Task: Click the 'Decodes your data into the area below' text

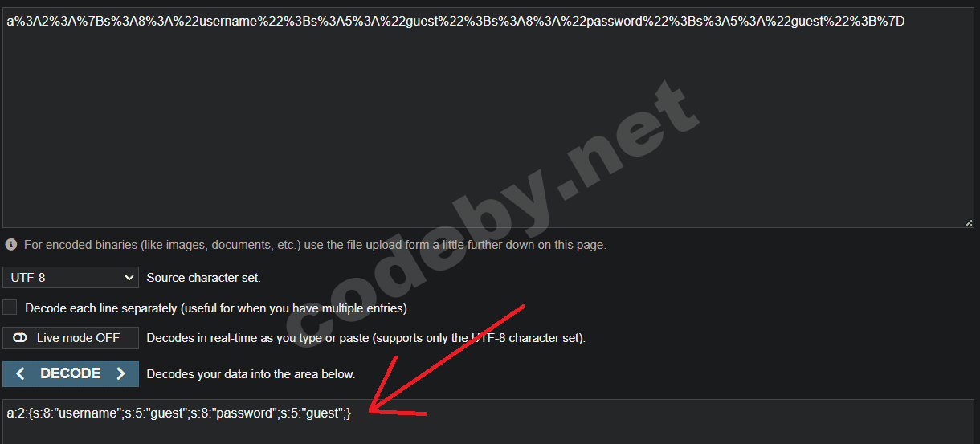Action: [x=251, y=374]
